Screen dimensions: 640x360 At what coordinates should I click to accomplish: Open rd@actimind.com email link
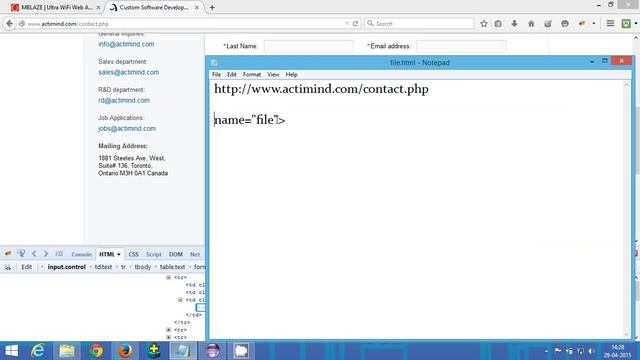(124, 100)
